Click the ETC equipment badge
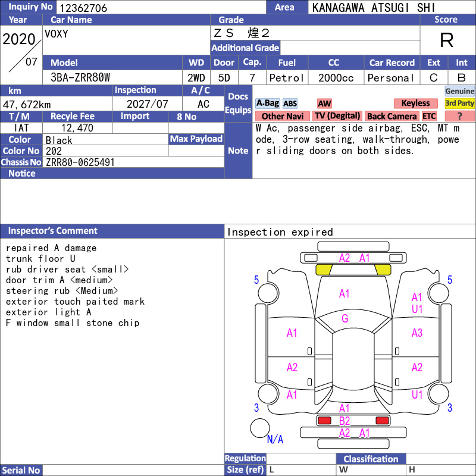 tap(429, 116)
